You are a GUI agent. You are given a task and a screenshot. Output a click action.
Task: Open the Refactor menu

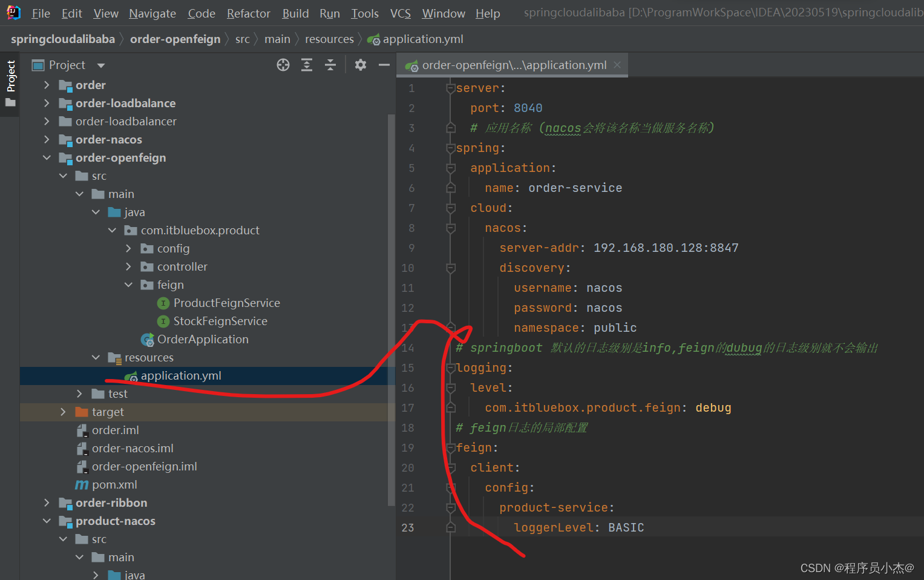[248, 13]
